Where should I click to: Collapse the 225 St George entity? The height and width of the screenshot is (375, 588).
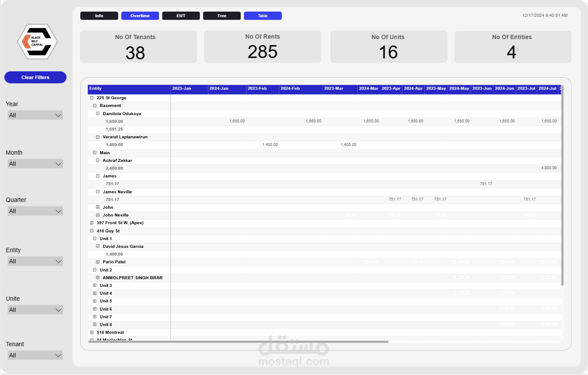[91, 98]
